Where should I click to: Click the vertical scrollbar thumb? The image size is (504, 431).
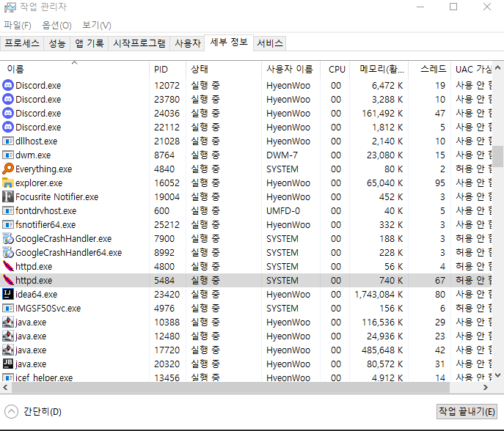(x=498, y=156)
